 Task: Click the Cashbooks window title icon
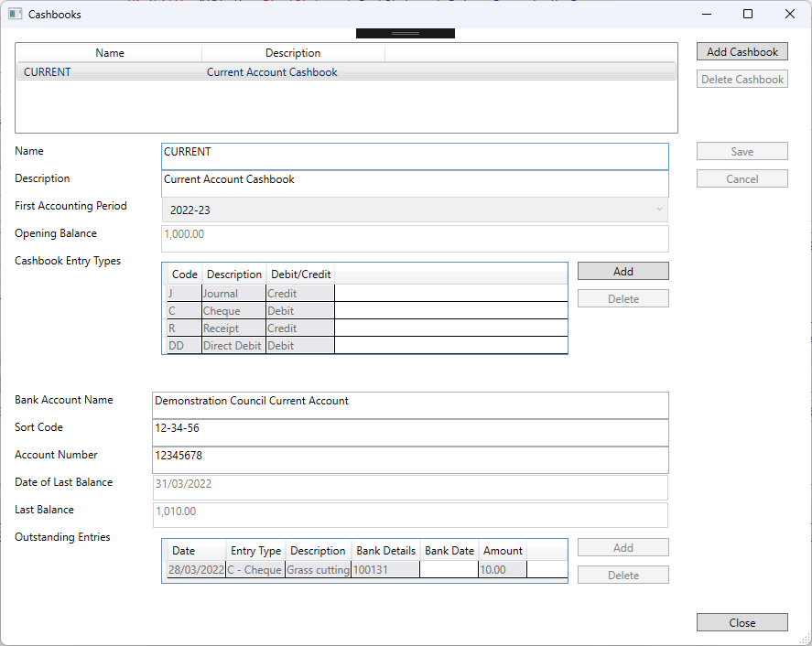pos(15,14)
